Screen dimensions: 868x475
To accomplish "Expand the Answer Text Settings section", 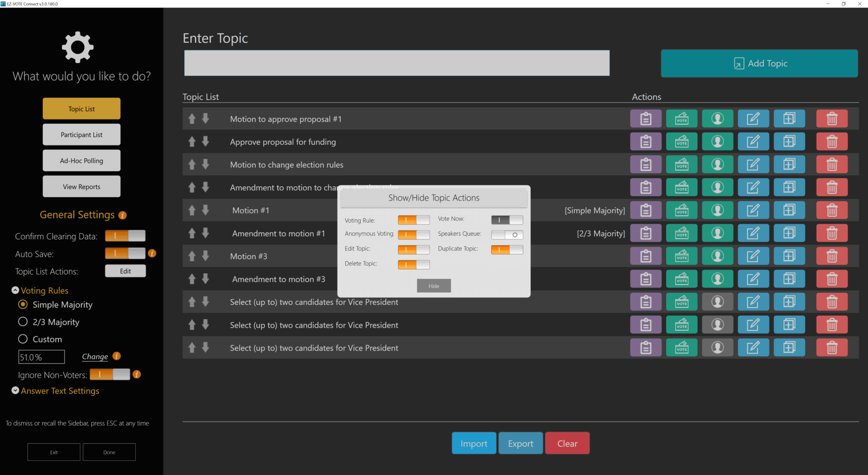I will click(x=15, y=390).
